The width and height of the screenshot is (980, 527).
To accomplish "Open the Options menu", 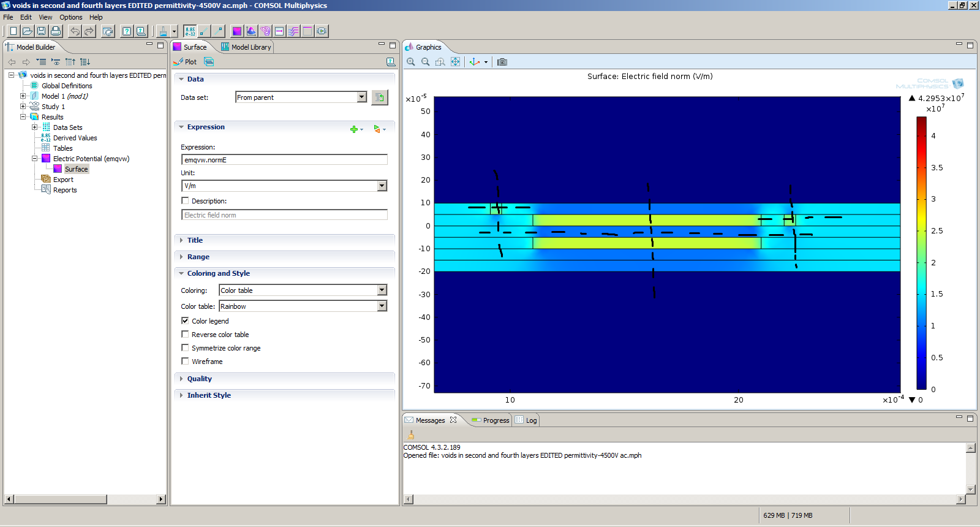I will (x=70, y=17).
